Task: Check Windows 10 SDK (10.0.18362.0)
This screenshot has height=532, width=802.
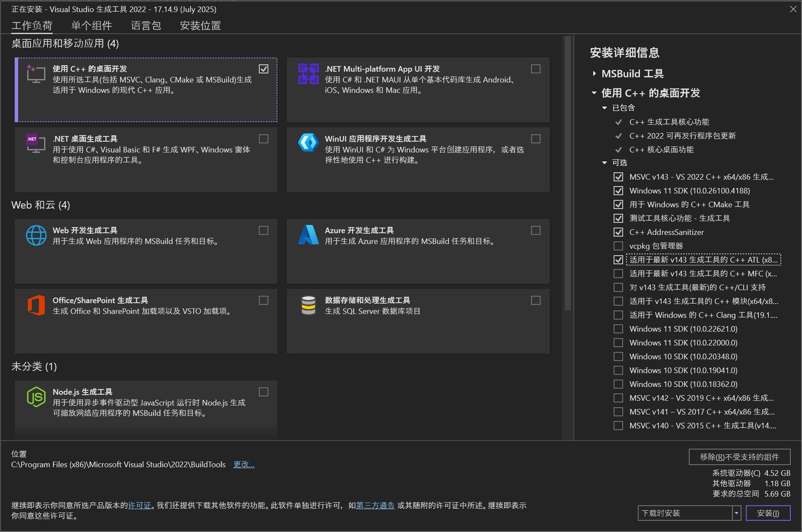Action: click(x=618, y=384)
